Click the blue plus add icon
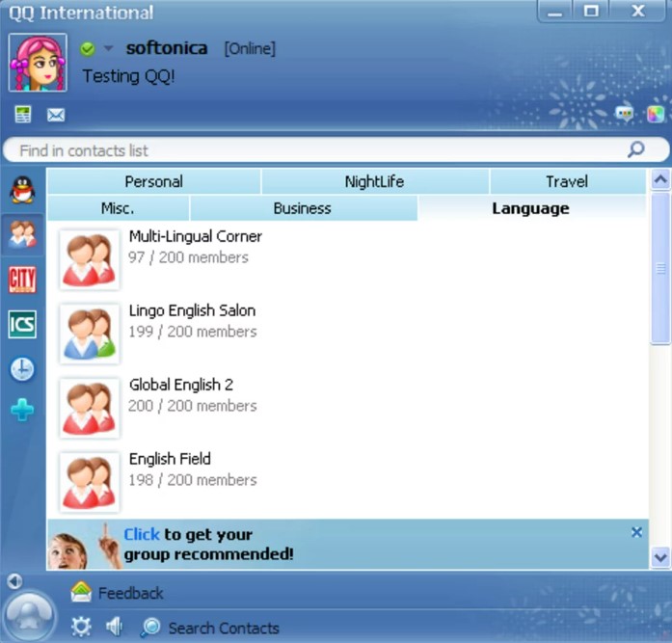The height and width of the screenshot is (643, 672). 21,411
